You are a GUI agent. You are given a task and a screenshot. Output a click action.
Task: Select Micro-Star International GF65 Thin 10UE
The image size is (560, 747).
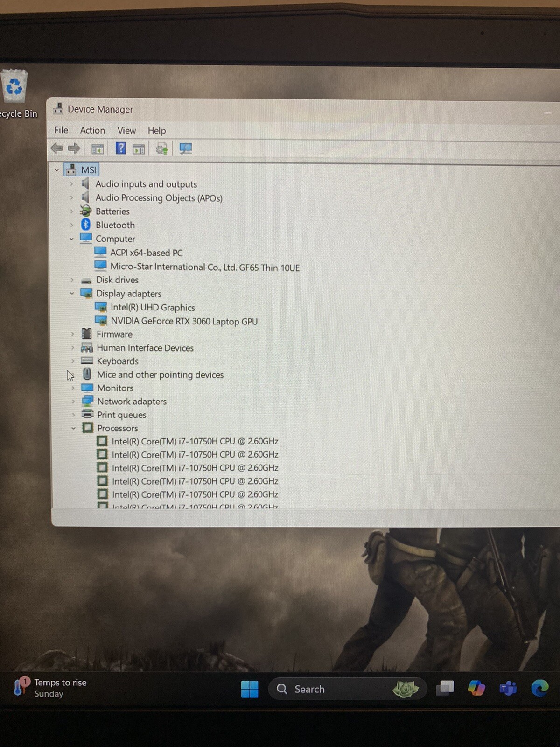[205, 267]
